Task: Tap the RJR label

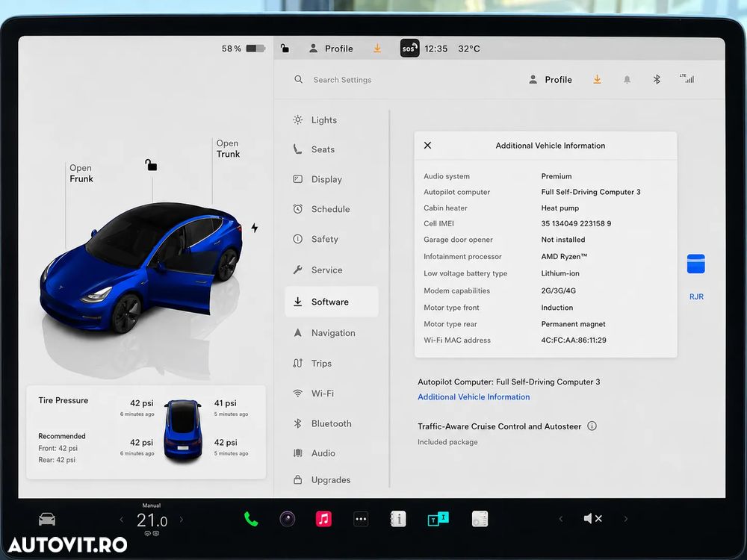Action: pos(696,296)
